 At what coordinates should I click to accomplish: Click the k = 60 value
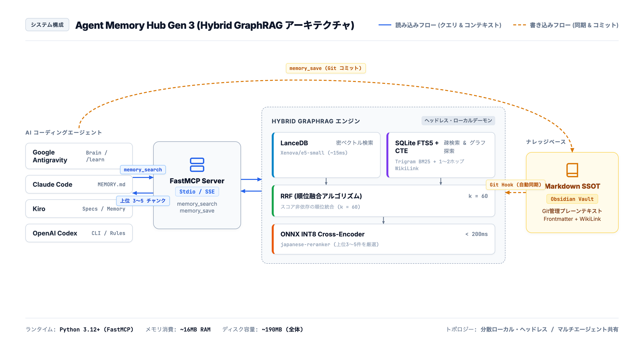click(x=478, y=196)
